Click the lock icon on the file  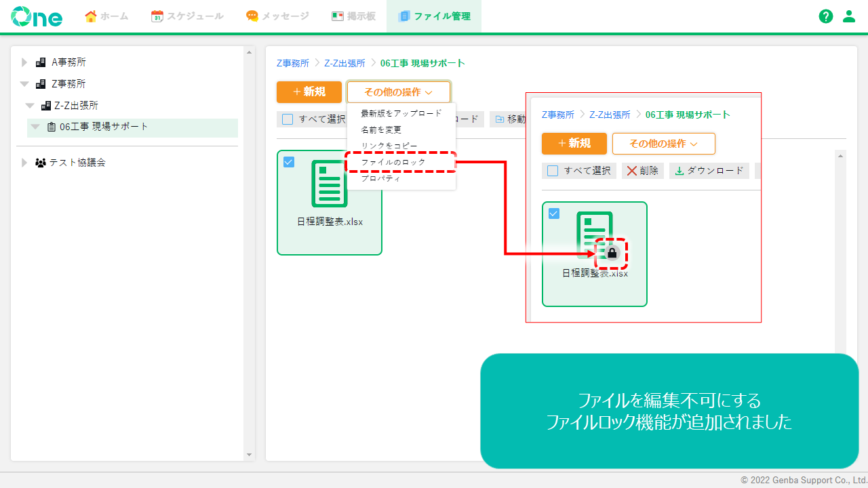click(x=612, y=253)
